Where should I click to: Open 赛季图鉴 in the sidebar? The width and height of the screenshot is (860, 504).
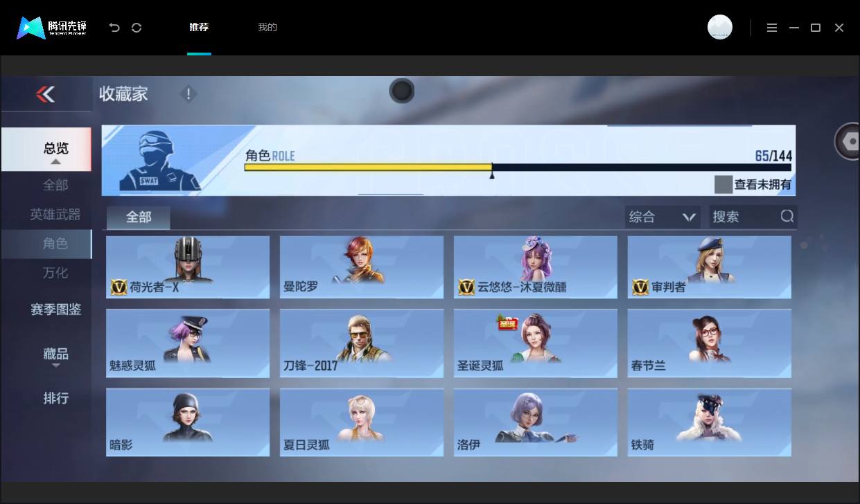click(55, 309)
